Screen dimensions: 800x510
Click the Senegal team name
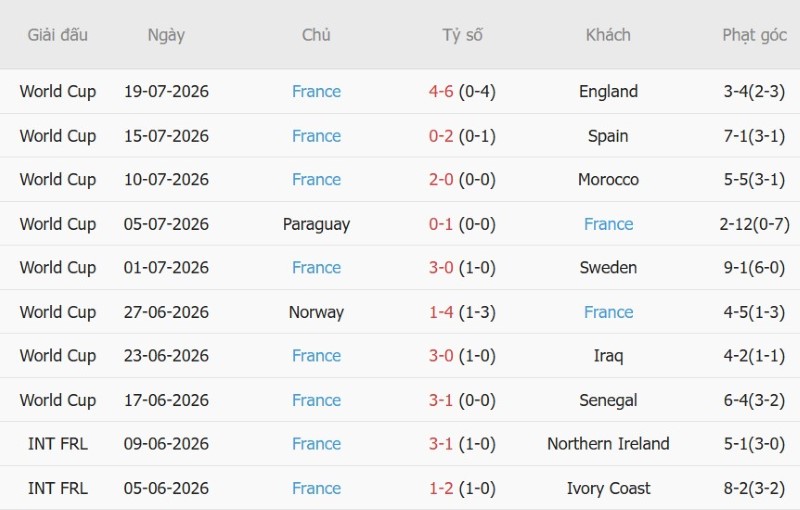[608, 400]
